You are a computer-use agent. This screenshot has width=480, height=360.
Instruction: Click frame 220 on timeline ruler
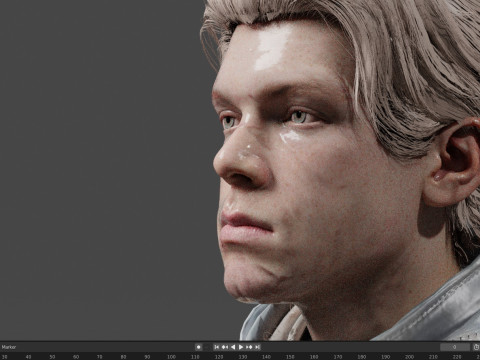click(x=457, y=357)
